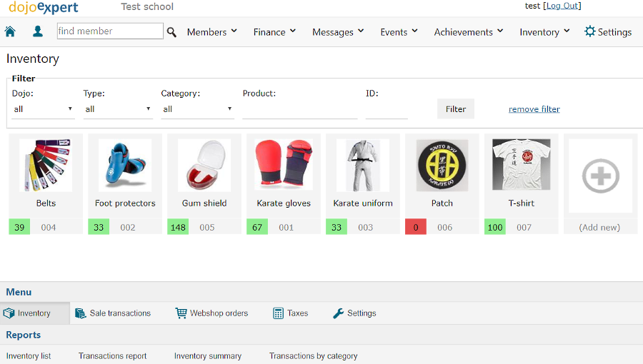This screenshot has height=364, width=643.
Task: Click the wrench icon for Settings
Action: click(x=339, y=313)
